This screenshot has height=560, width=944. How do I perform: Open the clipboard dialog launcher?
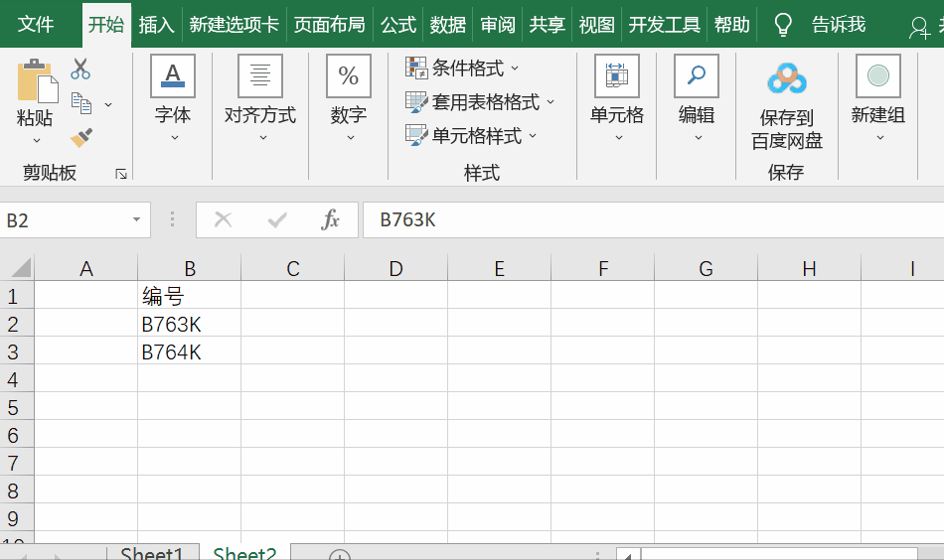[121, 174]
